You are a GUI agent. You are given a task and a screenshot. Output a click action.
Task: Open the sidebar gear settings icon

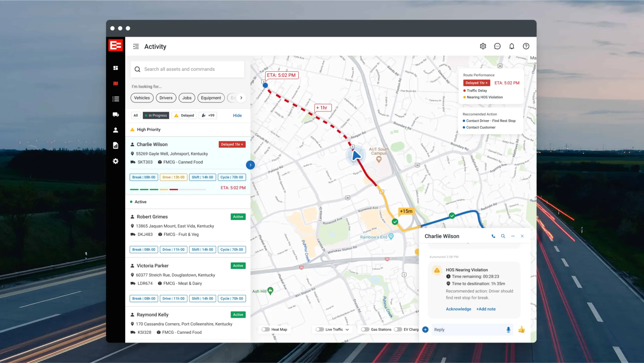[x=116, y=161]
